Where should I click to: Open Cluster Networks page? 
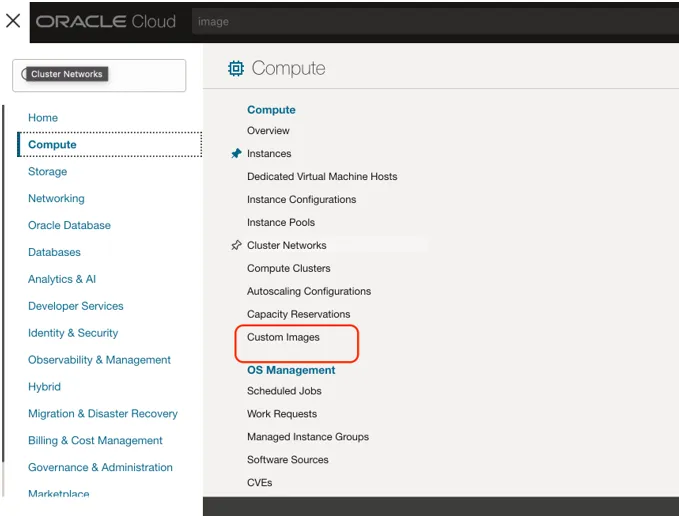coord(287,245)
